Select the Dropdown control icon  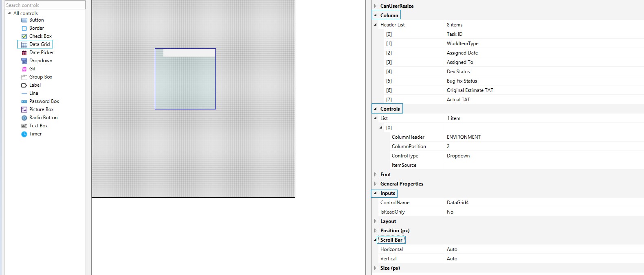click(24, 61)
